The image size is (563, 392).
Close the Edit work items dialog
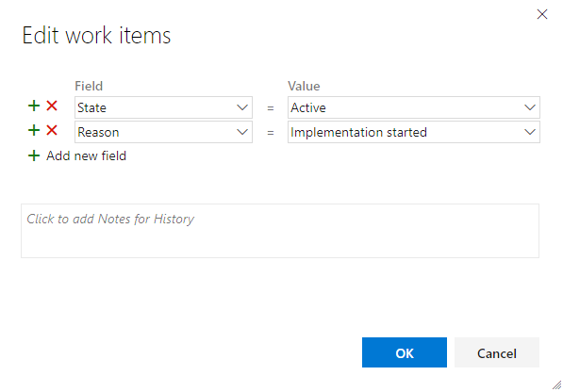click(542, 14)
